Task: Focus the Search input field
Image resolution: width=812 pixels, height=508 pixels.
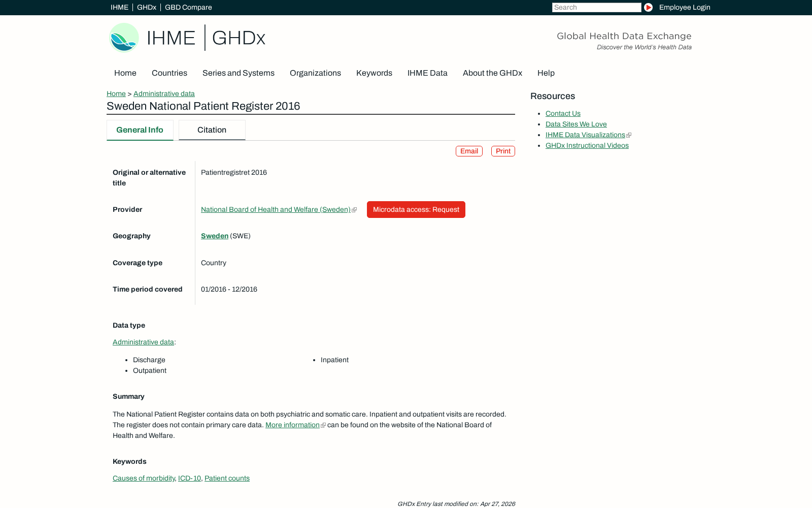Action: pos(596,7)
